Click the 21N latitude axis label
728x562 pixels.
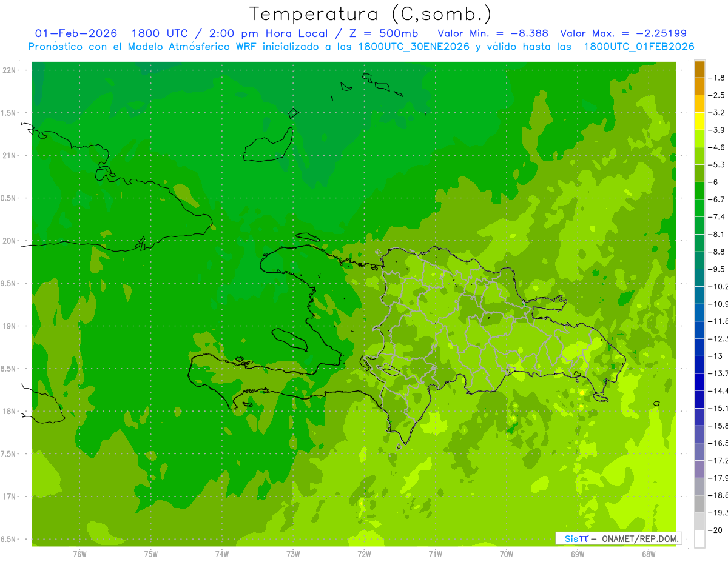click(x=10, y=155)
